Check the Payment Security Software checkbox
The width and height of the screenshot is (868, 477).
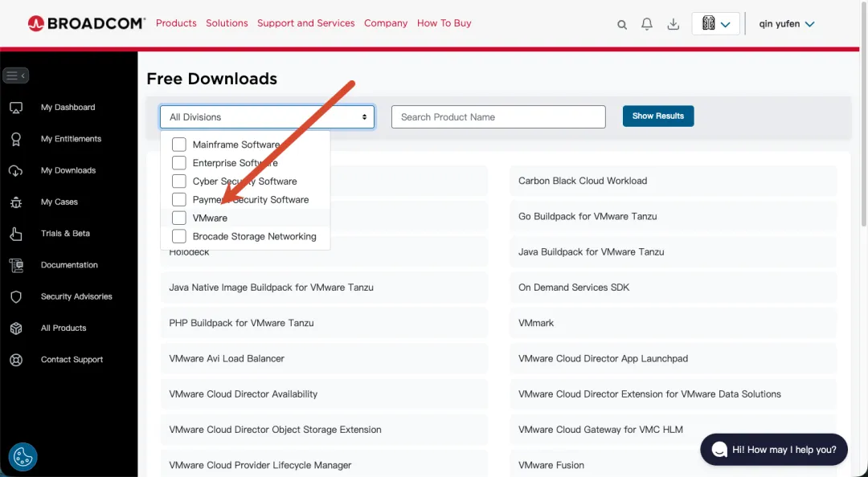click(x=178, y=199)
